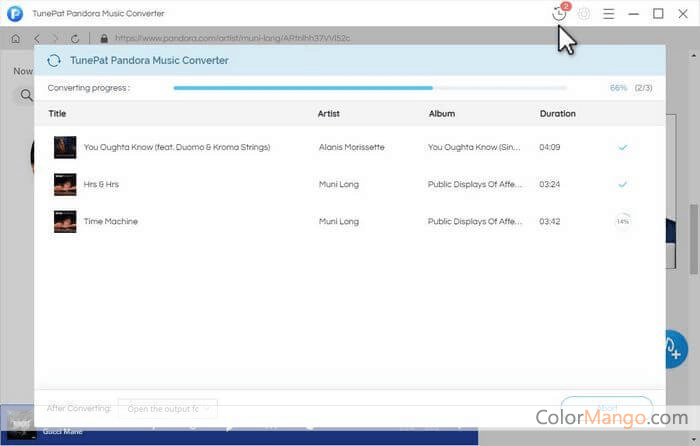Open the conversion history icon
This screenshot has width=700, height=446.
coord(559,14)
